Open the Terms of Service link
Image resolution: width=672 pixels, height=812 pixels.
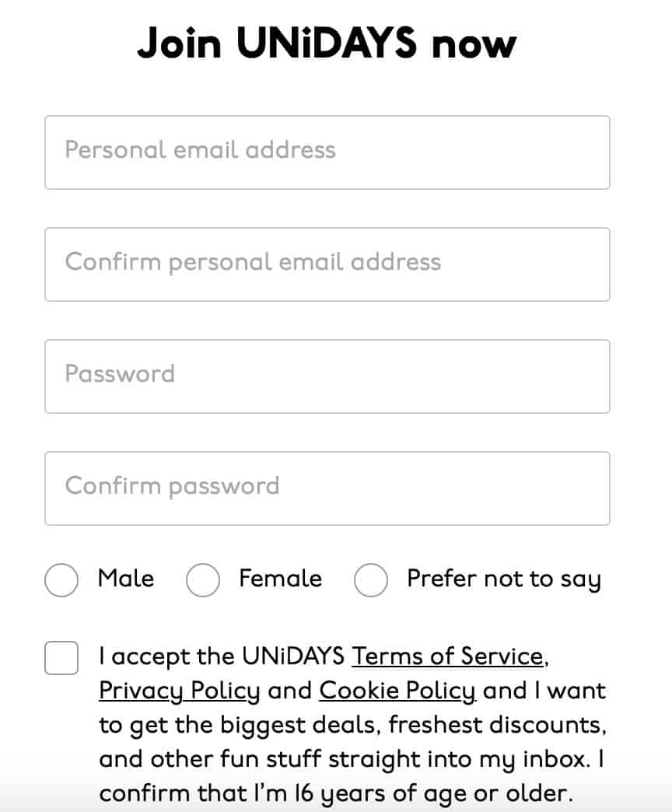click(447, 656)
